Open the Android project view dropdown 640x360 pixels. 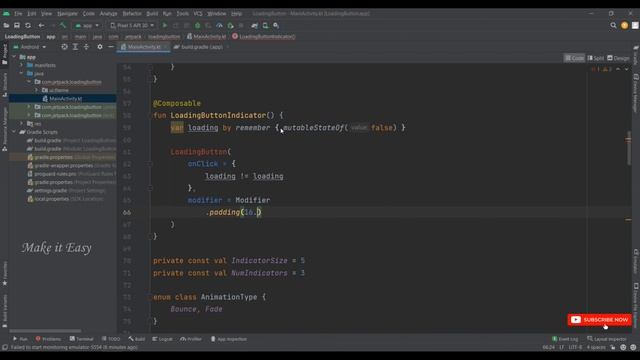tap(30, 47)
